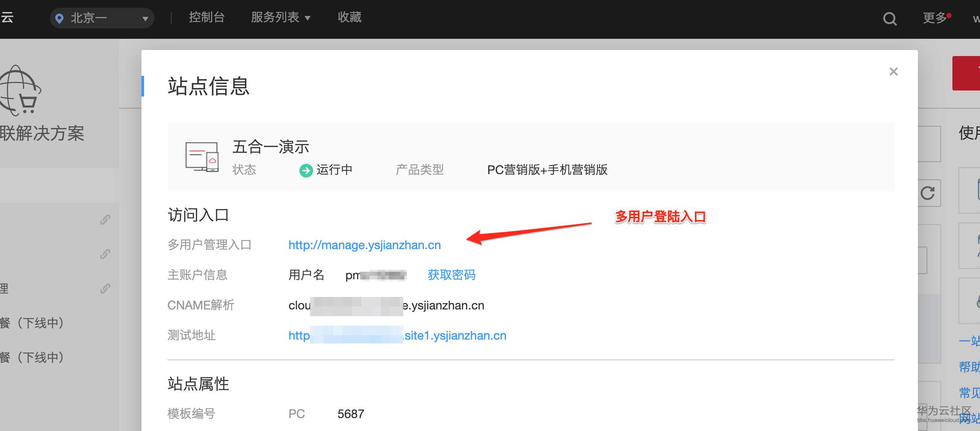Click the globe cart solution icon
The image size is (980, 431).
21,91
